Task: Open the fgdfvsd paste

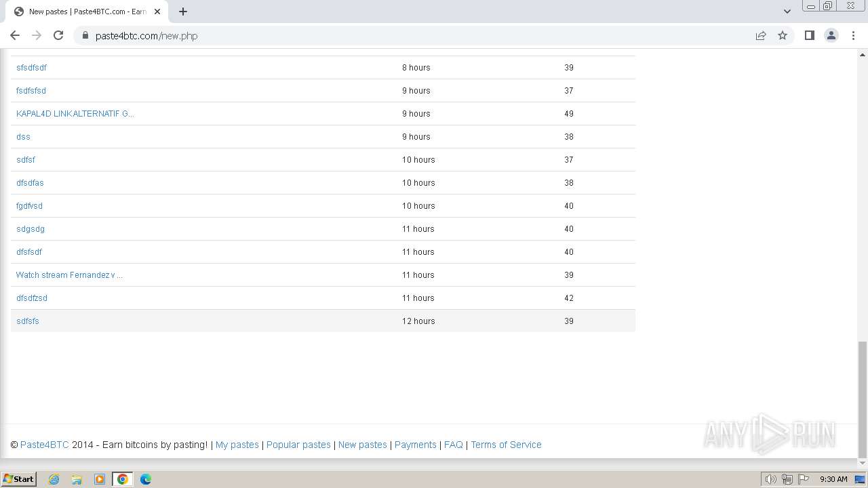Action: point(29,206)
